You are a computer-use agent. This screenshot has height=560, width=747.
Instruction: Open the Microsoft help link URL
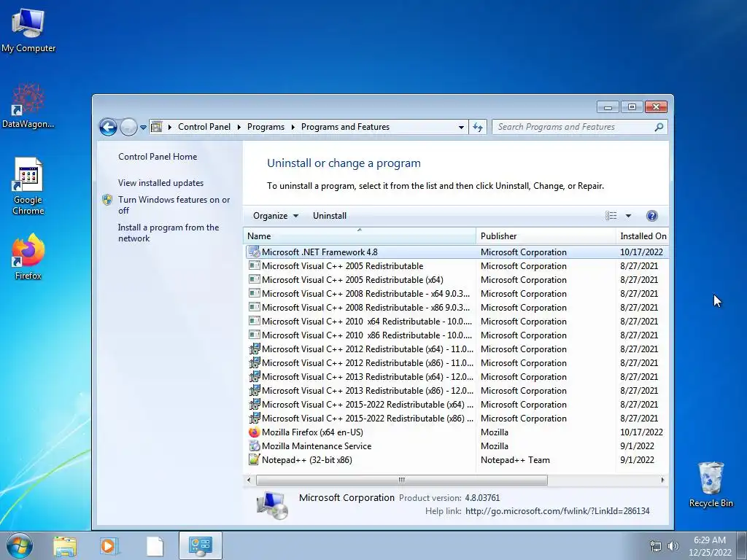click(557, 511)
